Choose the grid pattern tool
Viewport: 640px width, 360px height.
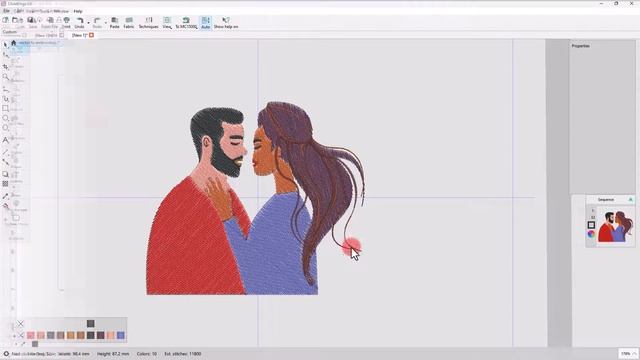5,184
